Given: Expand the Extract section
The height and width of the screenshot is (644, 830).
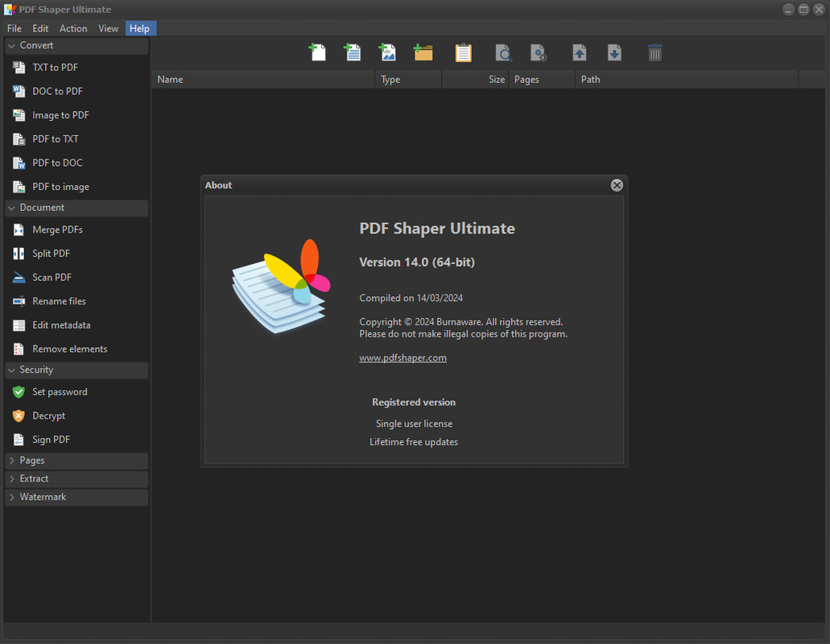Looking at the screenshot, I should click(x=76, y=478).
